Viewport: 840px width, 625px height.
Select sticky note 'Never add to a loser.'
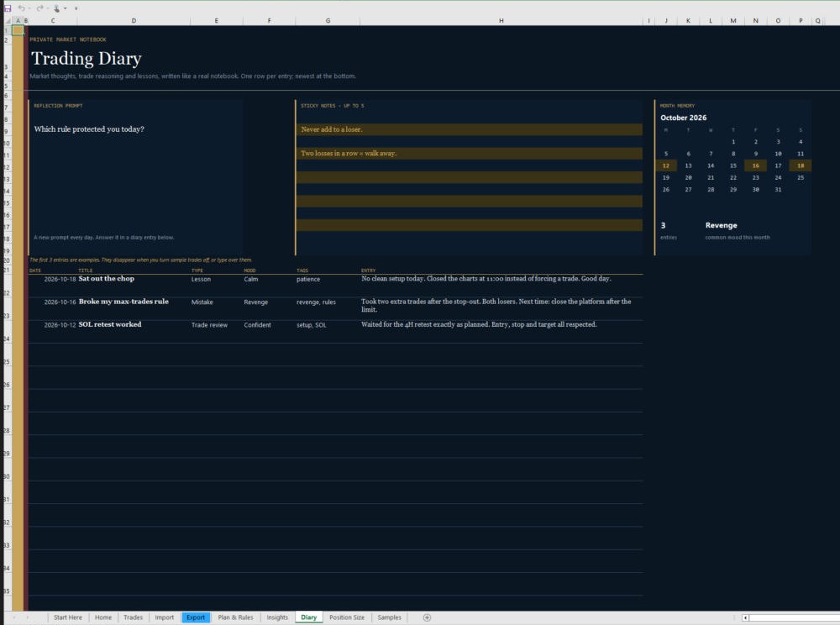pyautogui.click(x=470, y=129)
